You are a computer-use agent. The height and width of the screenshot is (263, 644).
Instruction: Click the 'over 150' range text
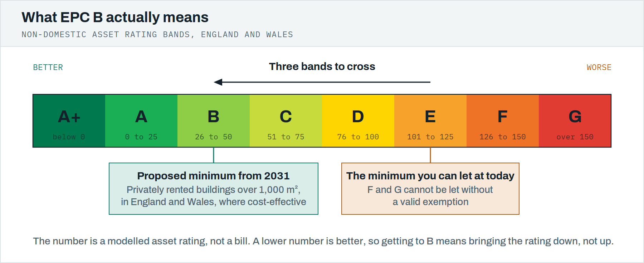[575, 137]
